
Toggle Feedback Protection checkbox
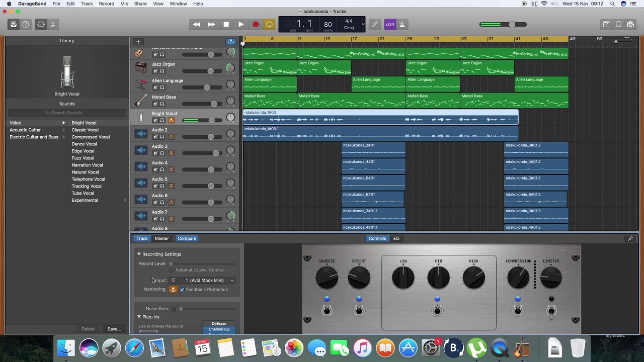(x=183, y=289)
